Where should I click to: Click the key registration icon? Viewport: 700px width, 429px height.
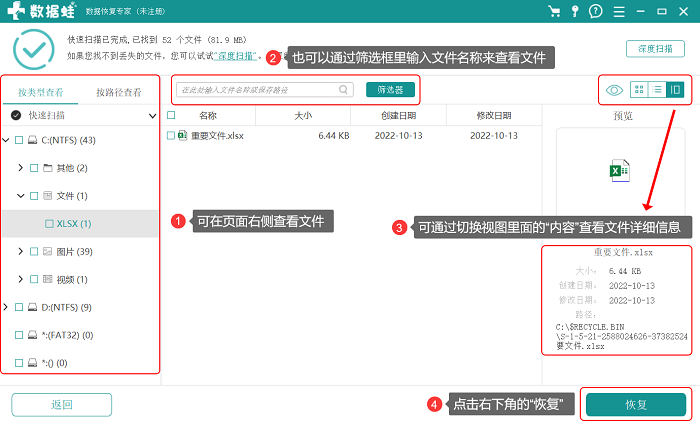click(575, 11)
